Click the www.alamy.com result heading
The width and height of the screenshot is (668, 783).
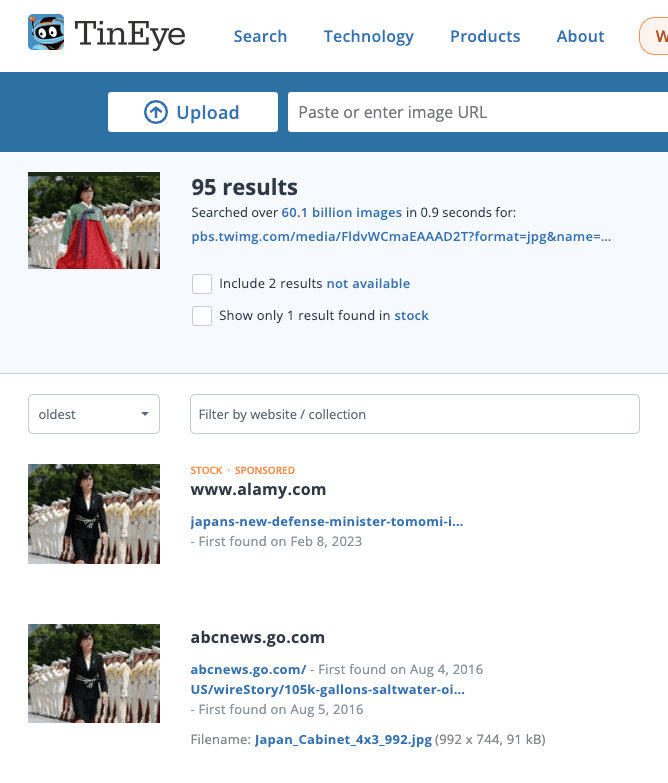[258, 489]
